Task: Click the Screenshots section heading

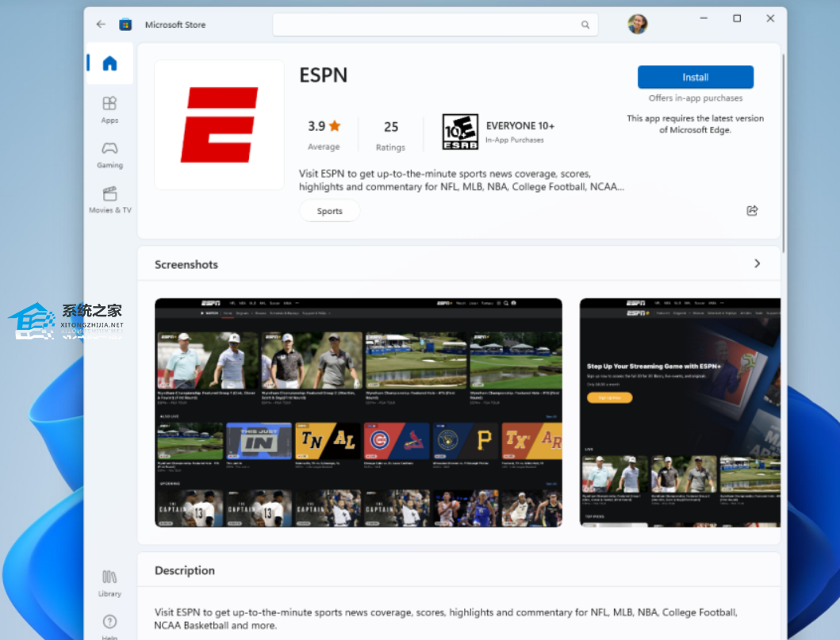Action: (x=186, y=265)
